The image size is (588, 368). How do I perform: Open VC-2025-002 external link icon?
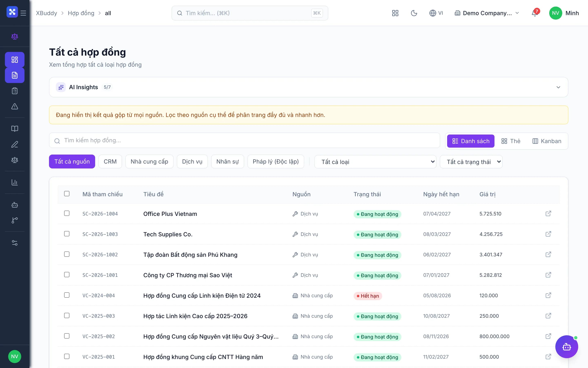(x=548, y=336)
